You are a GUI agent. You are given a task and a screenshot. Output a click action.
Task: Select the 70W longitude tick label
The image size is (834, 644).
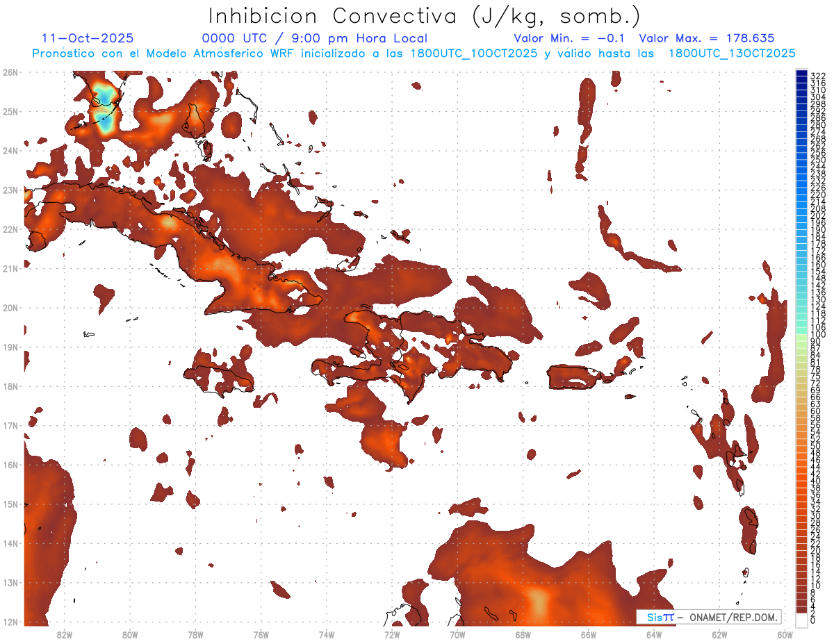tap(457, 634)
